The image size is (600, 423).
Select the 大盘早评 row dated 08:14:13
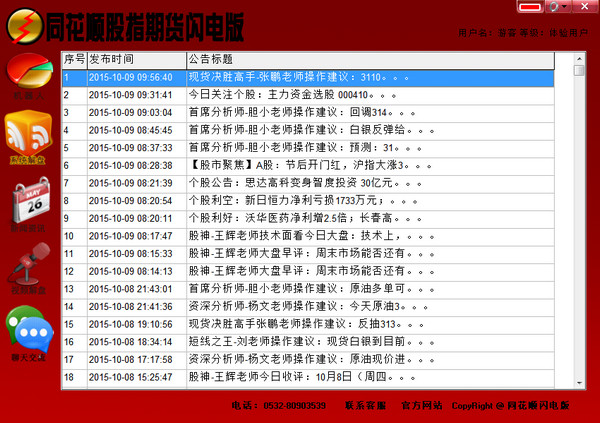pyautogui.click(x=308, y=271)
